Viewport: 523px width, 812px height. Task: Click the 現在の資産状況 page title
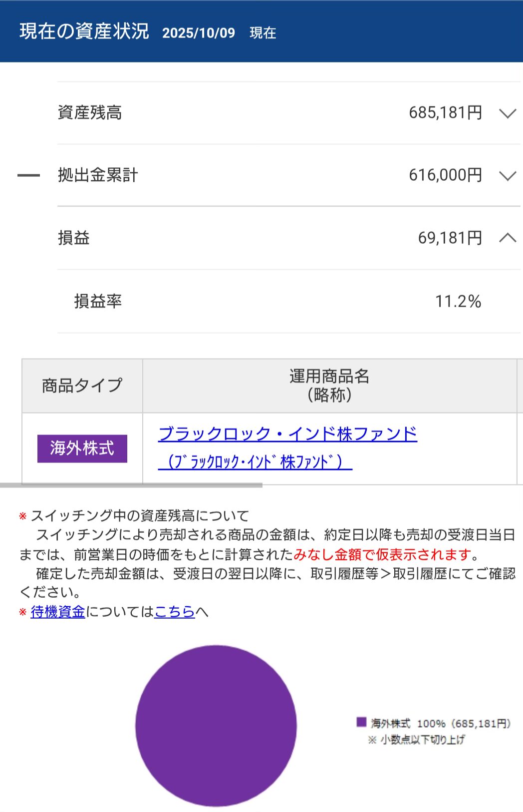tap(84, 31)
